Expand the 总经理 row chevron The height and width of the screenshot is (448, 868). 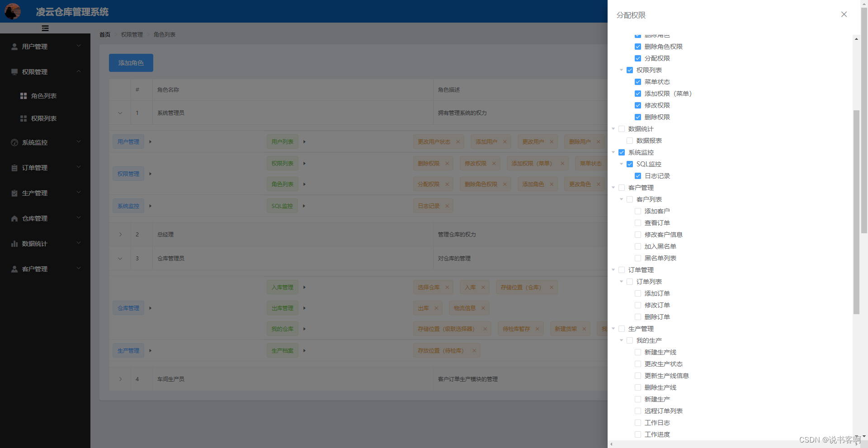point(120,235)
